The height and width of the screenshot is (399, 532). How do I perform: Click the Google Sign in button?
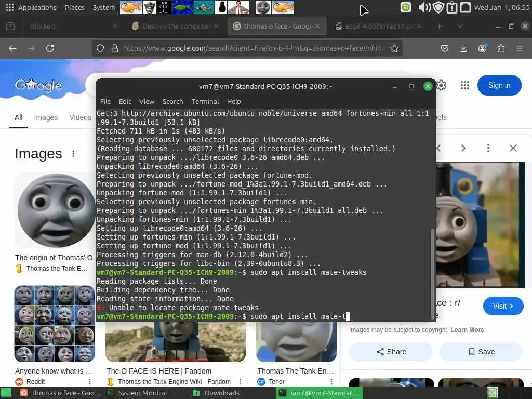[499, 85]
